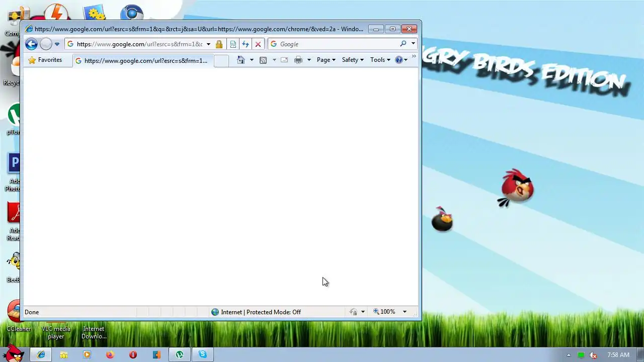The image size is (644, 362).
Task: Select the VLC media player desktop icon
Action: click(56, 332)
